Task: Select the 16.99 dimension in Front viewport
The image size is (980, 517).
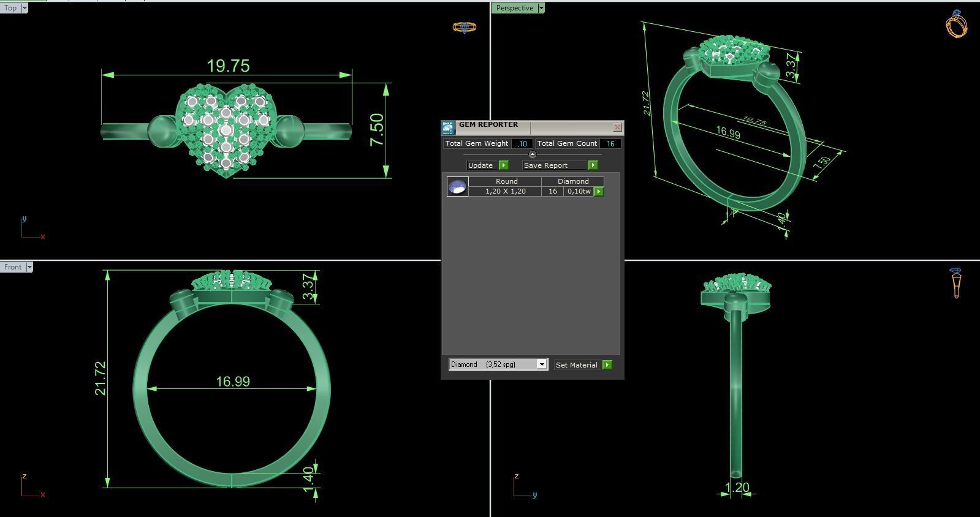Action: pyautogui.click(x=233, y=382)
